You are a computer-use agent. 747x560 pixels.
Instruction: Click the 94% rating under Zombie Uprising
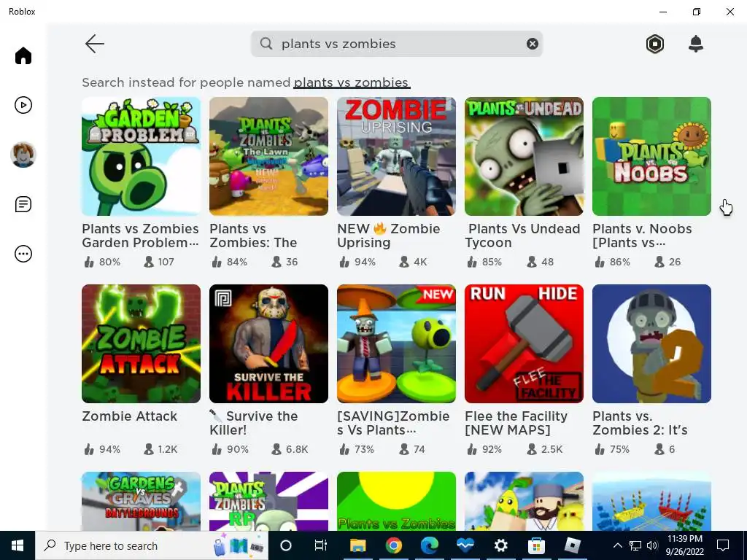[x=357, y=262]
